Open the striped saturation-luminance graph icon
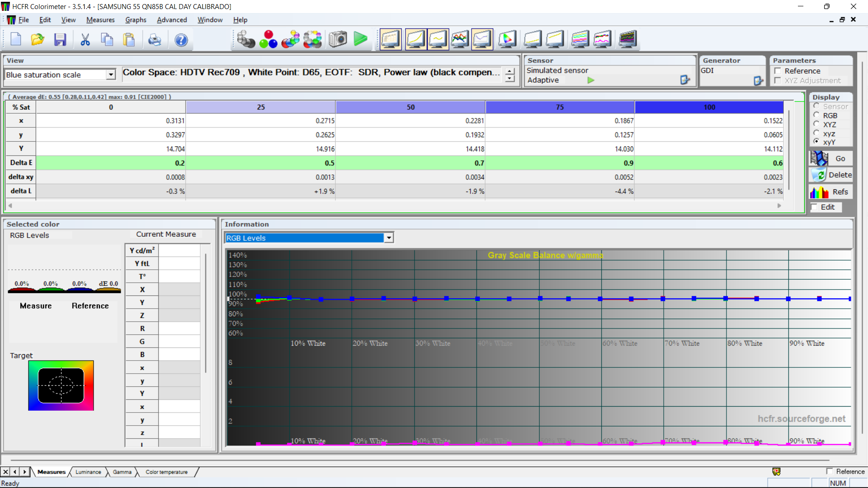This screenshot has height=488, width=868. pyautogui.click(x=580, y=39)
